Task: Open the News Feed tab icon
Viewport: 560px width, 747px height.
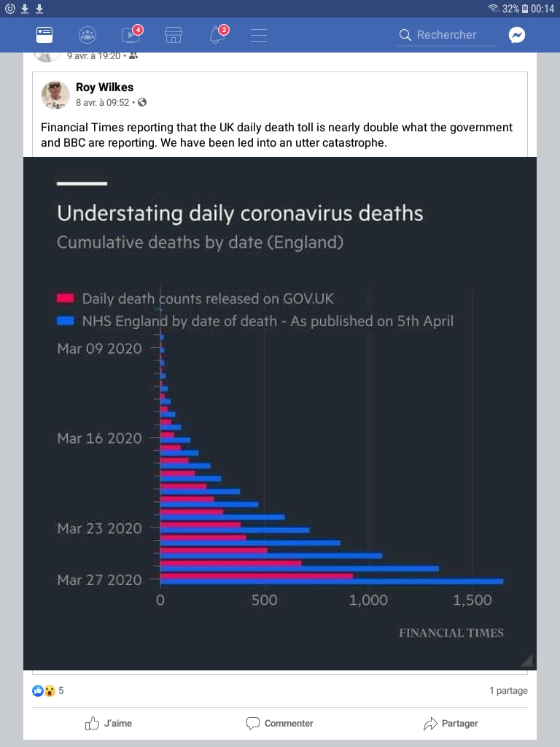Action: pyautogui.click(x=44, y=34)
